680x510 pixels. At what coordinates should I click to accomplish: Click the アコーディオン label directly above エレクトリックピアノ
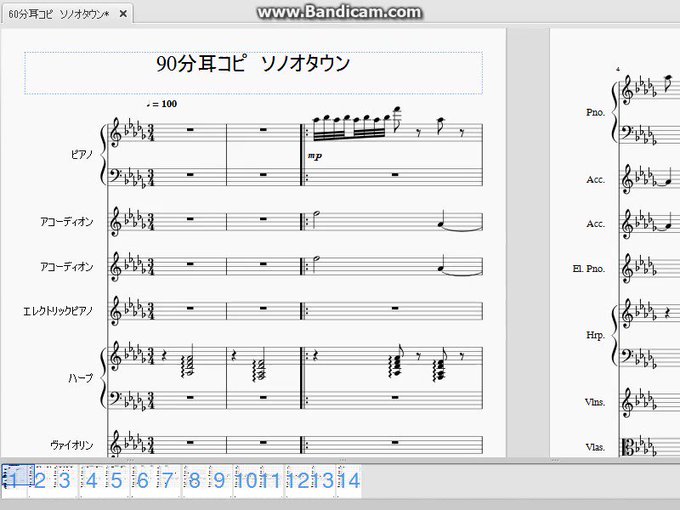67,266
